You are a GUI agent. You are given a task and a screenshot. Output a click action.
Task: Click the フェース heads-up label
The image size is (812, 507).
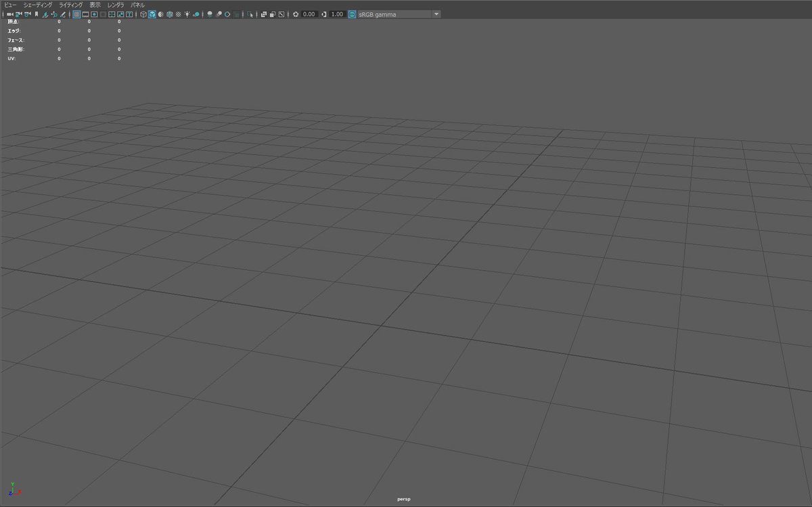[16, 40]
